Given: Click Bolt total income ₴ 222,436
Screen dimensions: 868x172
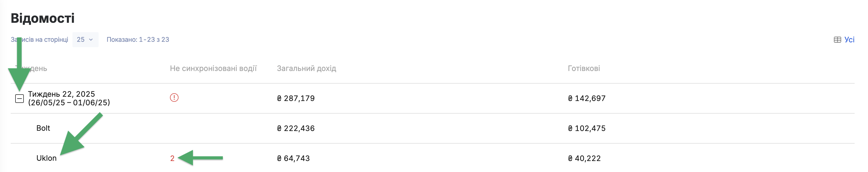Looking at the screenshot, I should click(296, 128).
